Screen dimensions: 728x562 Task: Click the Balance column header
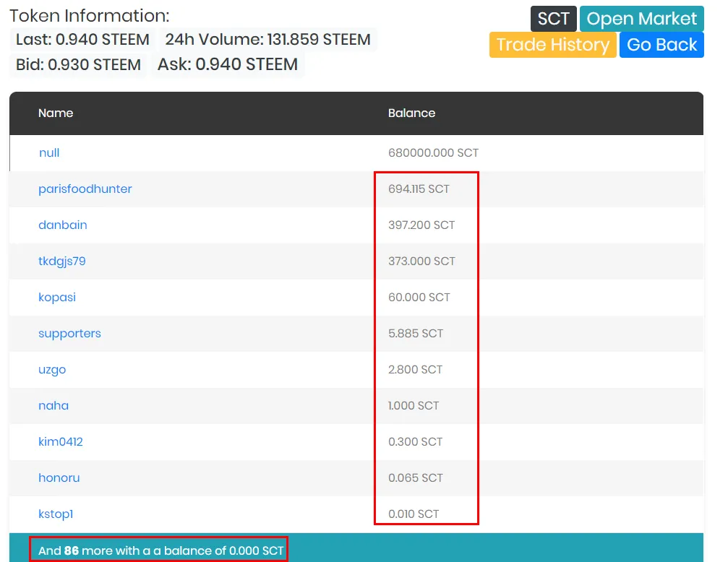[411, 113]
